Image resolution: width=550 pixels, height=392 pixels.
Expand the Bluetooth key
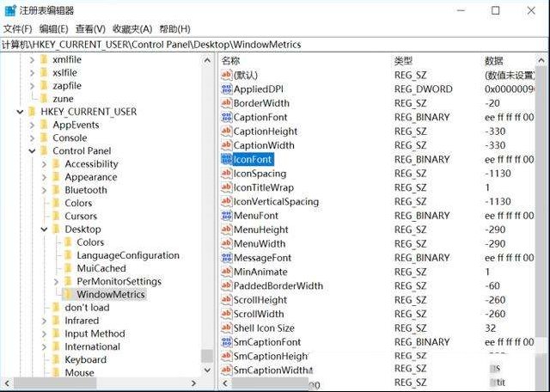(44, 190)
